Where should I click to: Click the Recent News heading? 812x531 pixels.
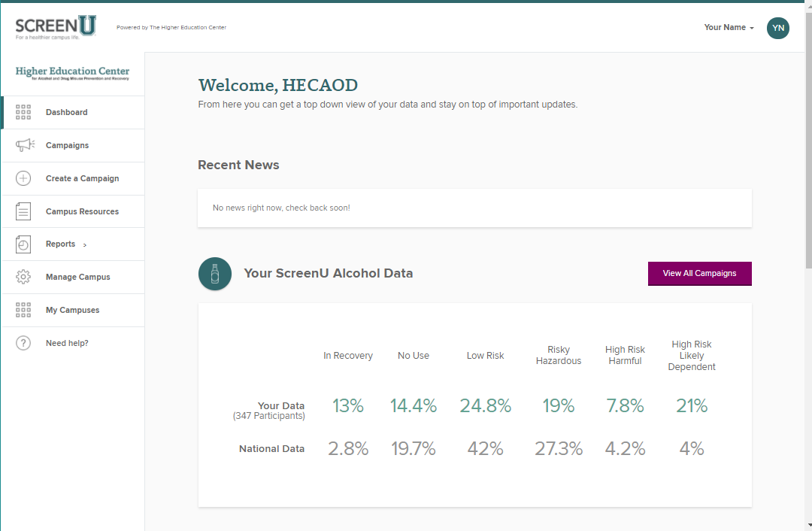click(238, 165)
